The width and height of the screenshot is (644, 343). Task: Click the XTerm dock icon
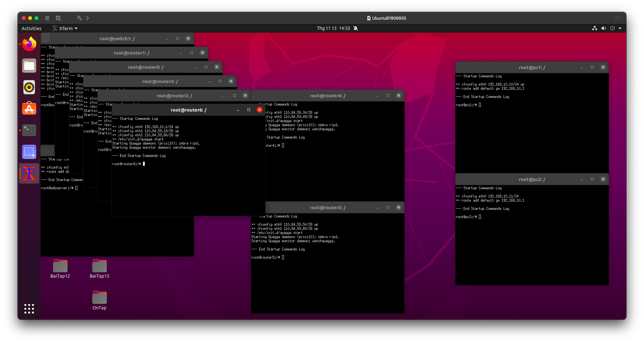[x=29, y=174]
